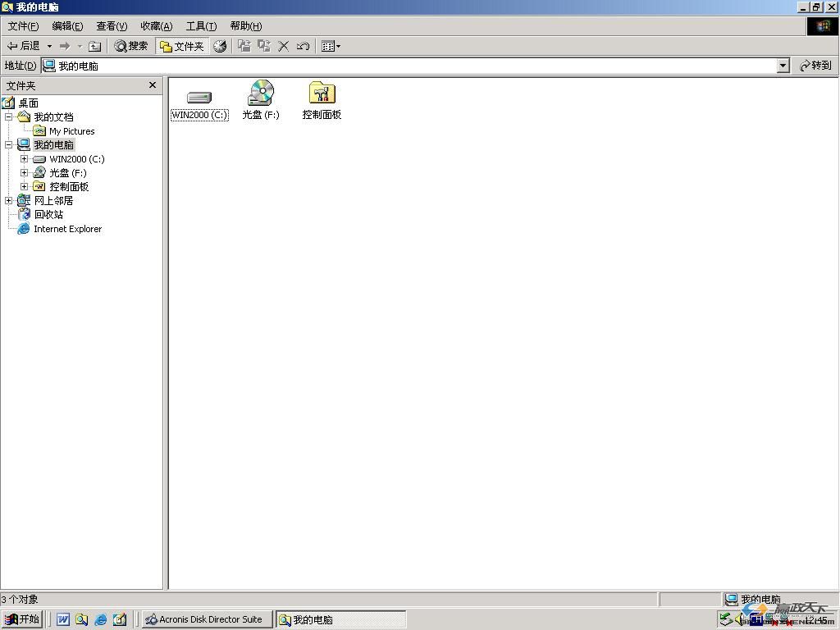Click the 3 个对象 status bar text

[20, 599]
